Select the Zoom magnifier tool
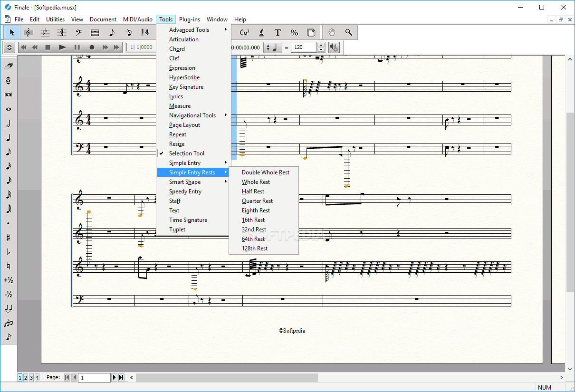Viewport: 575px width, 392px height. tap(349, 32)
